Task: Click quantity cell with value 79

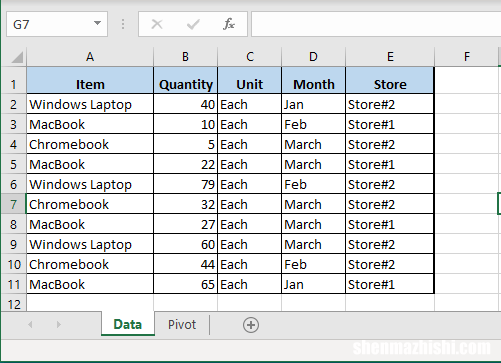Action: click(x=185, y=184)
